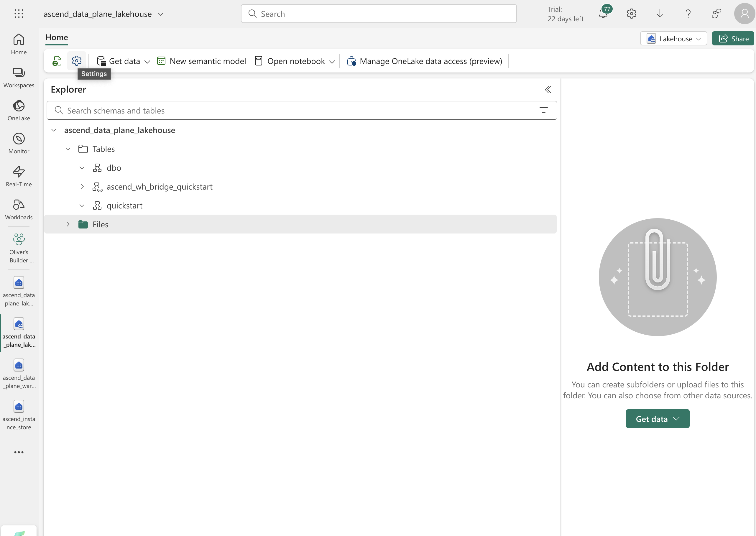Open filter options in explorer search
The height and width of the screenshot is (536, 756).
tap(543, 110)
